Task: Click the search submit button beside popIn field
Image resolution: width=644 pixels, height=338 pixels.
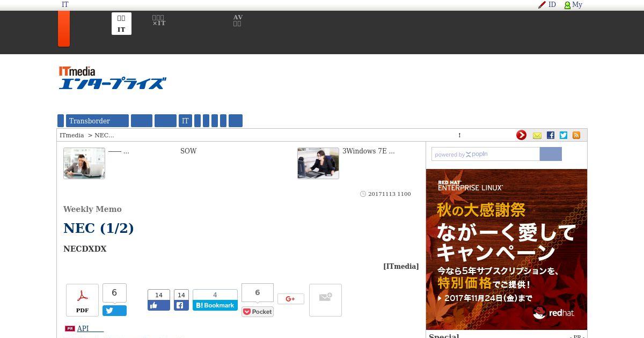Action: (551, 154)
